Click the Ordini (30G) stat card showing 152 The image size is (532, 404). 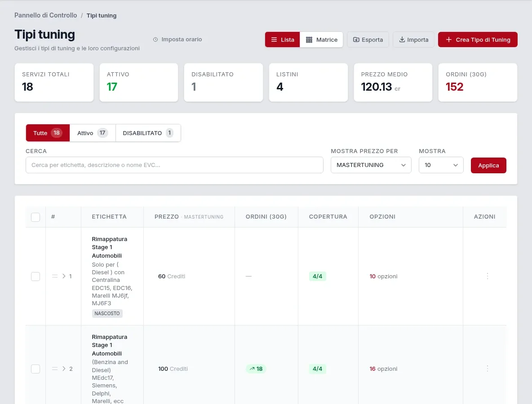tap(478, 82)
